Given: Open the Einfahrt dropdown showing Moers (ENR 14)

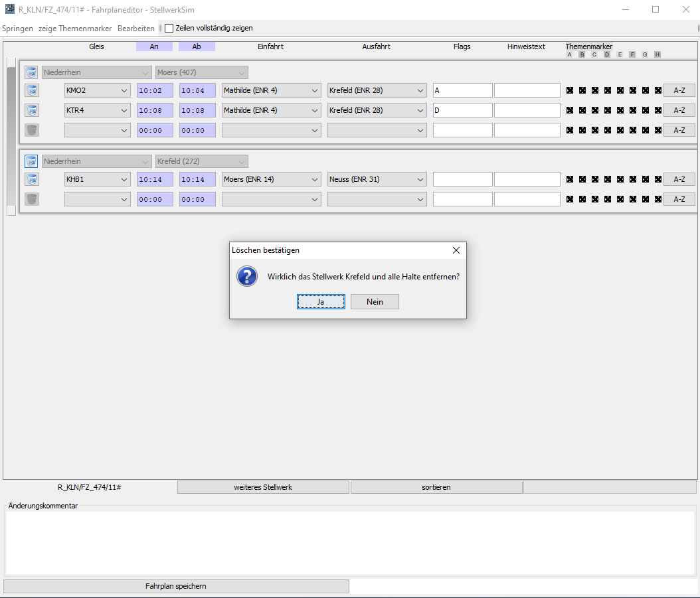Looking at the screenshot, I should [x=272, y=179].
